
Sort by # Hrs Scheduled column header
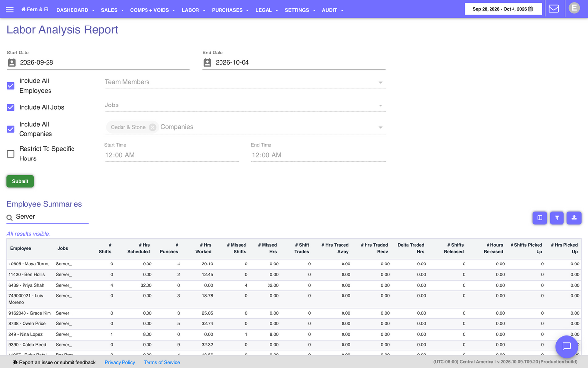coord(139,248)
